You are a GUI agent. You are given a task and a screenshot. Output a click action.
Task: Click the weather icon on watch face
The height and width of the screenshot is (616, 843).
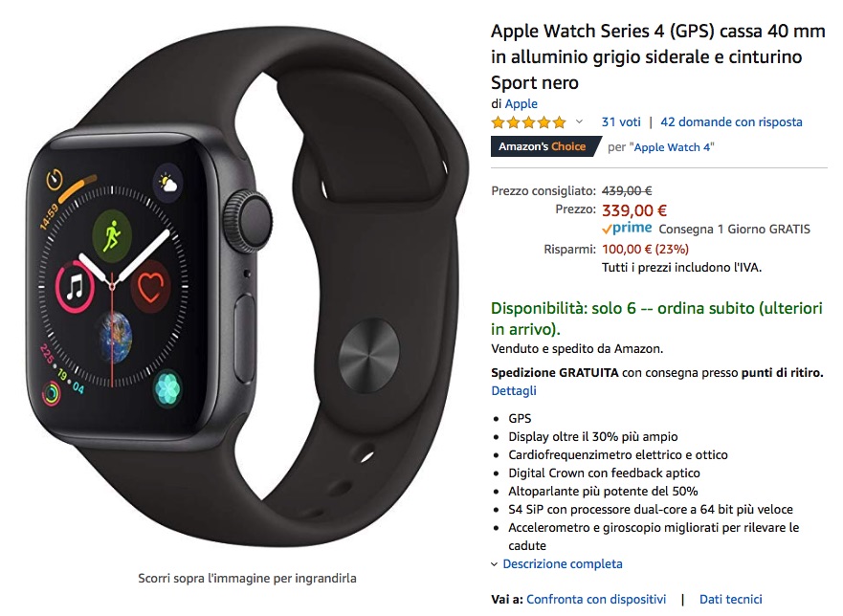coord(167,183)
